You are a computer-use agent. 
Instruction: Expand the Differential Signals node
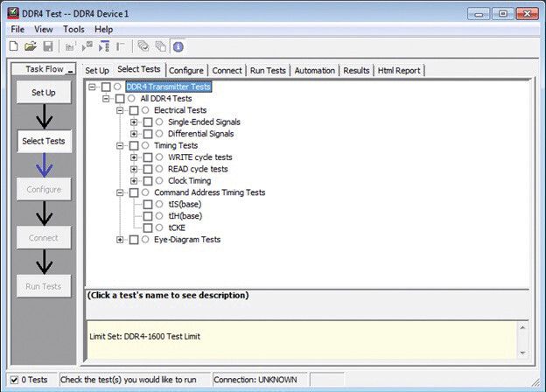click(134, 134)
